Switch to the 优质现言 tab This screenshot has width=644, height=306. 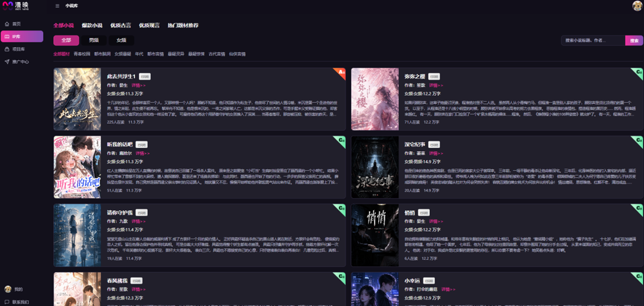[x=149, y=26]
